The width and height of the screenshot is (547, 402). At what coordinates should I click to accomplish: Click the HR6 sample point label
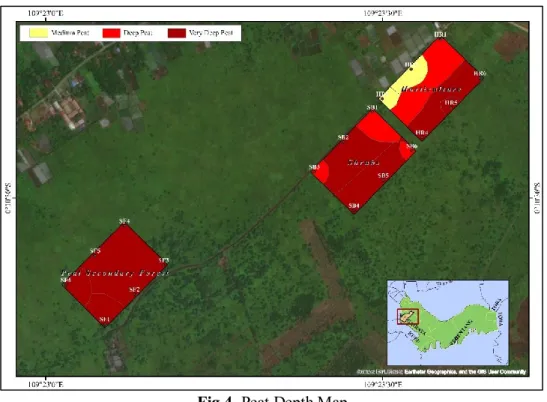point(480,73)
